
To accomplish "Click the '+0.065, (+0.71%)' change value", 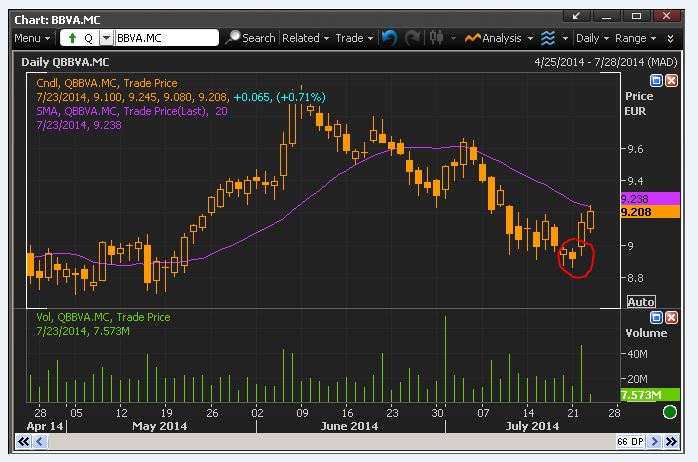I will click(280, 97).
